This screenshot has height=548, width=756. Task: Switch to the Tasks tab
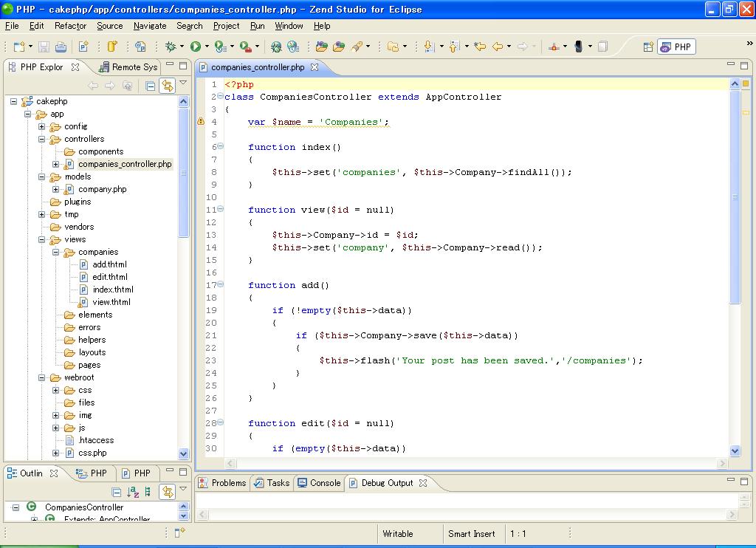coord(272,483)
